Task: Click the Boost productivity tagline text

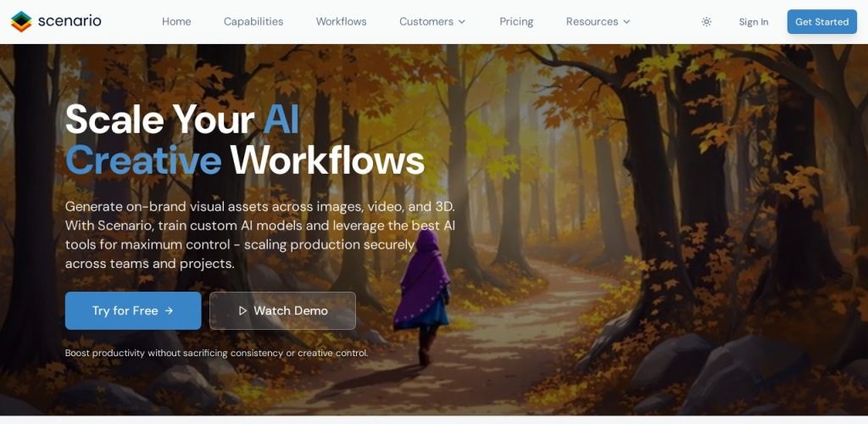Action: pos(216,353)
